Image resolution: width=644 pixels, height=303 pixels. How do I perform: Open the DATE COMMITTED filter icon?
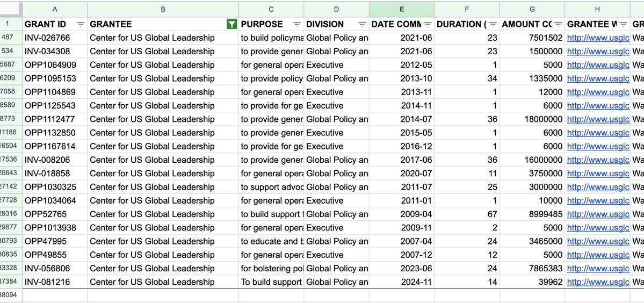click(x=428, y=24)
